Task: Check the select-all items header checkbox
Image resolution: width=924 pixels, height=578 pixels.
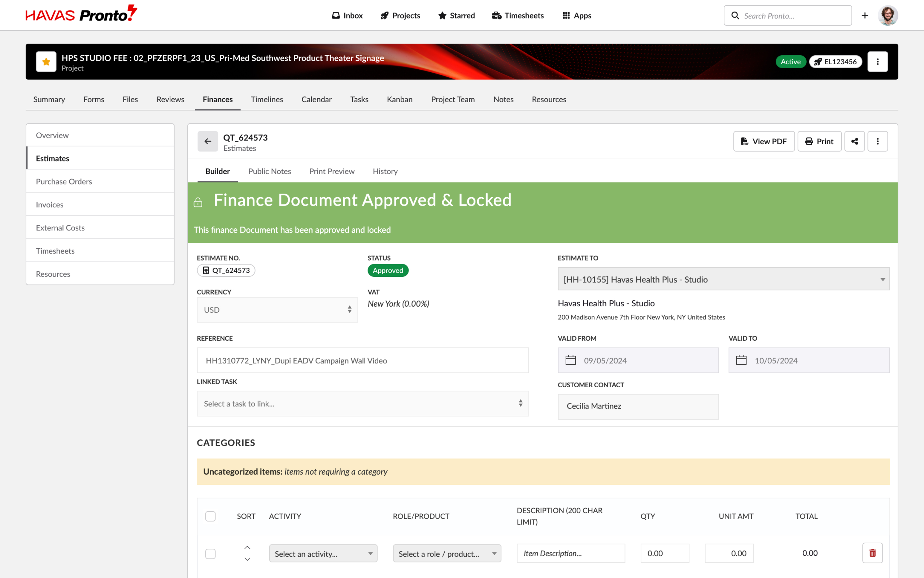Action: tap(210, 516)
